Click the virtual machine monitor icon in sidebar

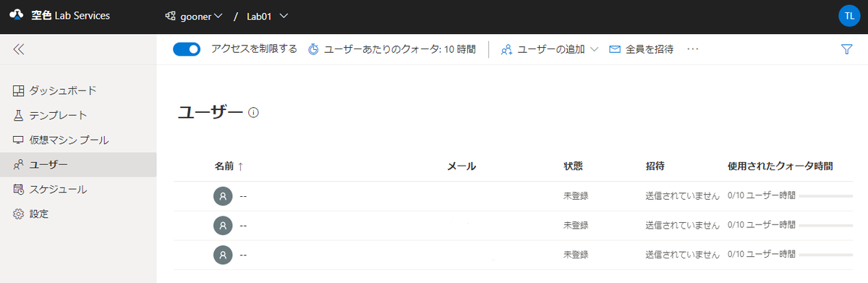[19, 140]
